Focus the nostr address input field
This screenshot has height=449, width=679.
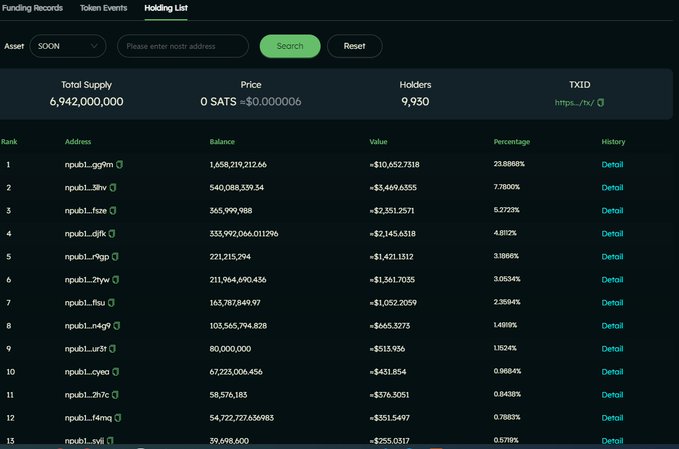point(183,46)
